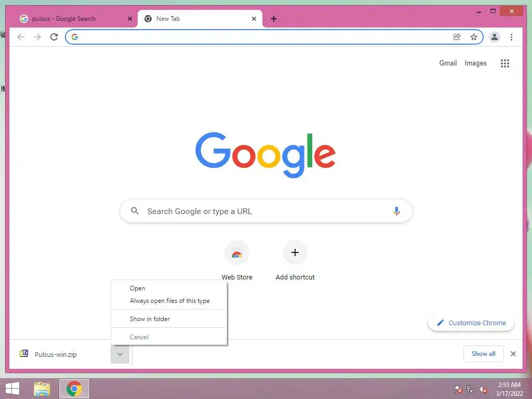Image resolution: width=532 pixels, height=399 pixels.
Task: Click the Google icon in the address bar
Action: click(75, 37)
